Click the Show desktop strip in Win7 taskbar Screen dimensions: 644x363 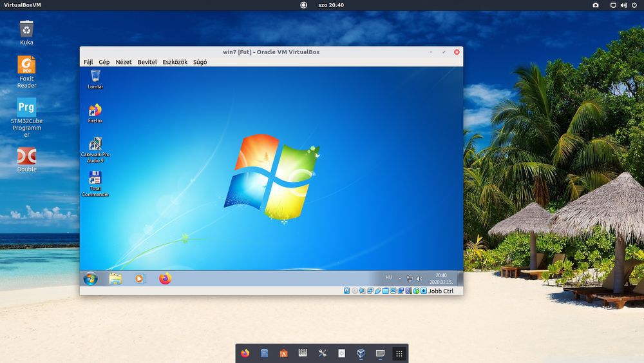tap(460, 279)
